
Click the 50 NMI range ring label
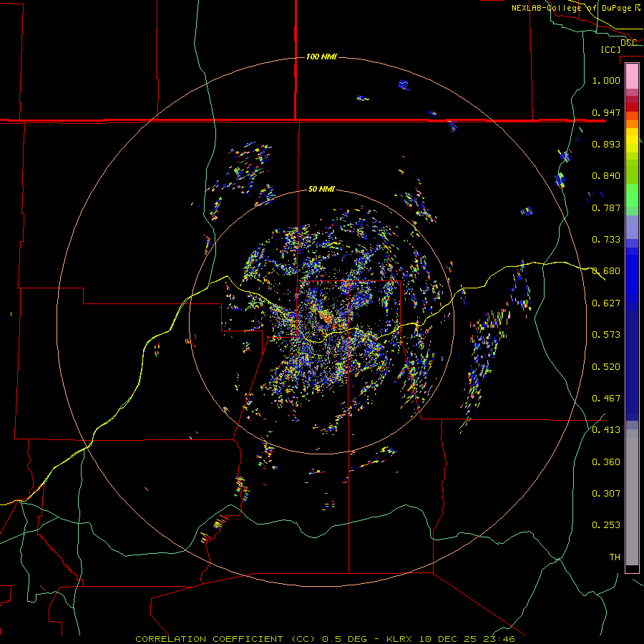pos(321,189)
